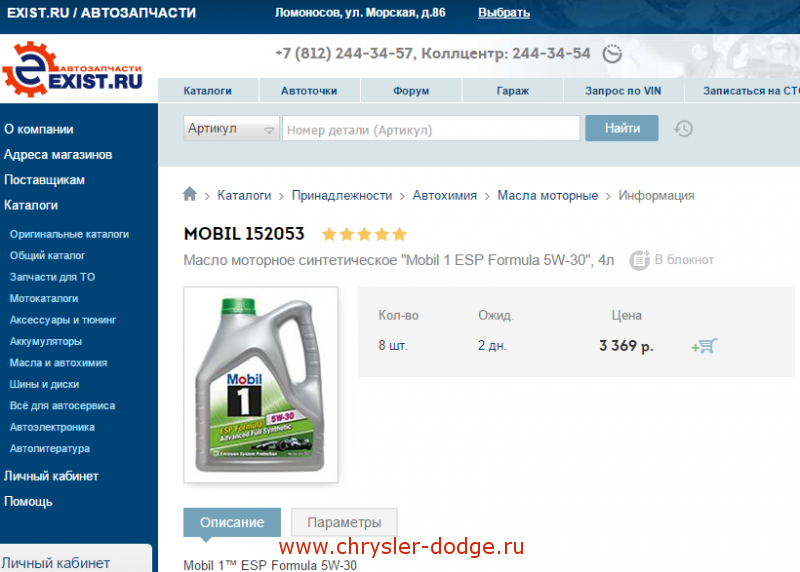Add product to notepad icon
Viewport: 800px width, 572px height.
639,260
